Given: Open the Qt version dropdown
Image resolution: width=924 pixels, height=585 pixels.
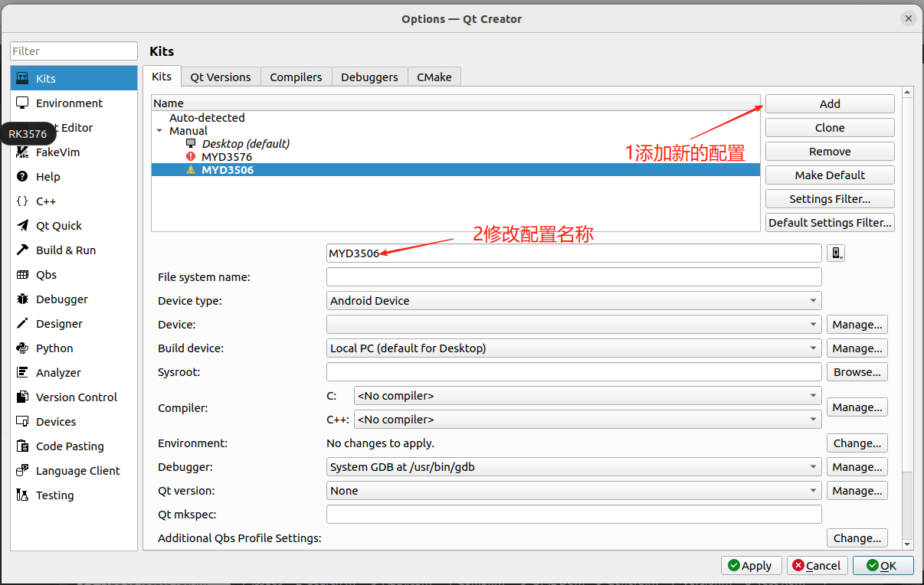Looking at the screenshot, I should click(574, 491).
